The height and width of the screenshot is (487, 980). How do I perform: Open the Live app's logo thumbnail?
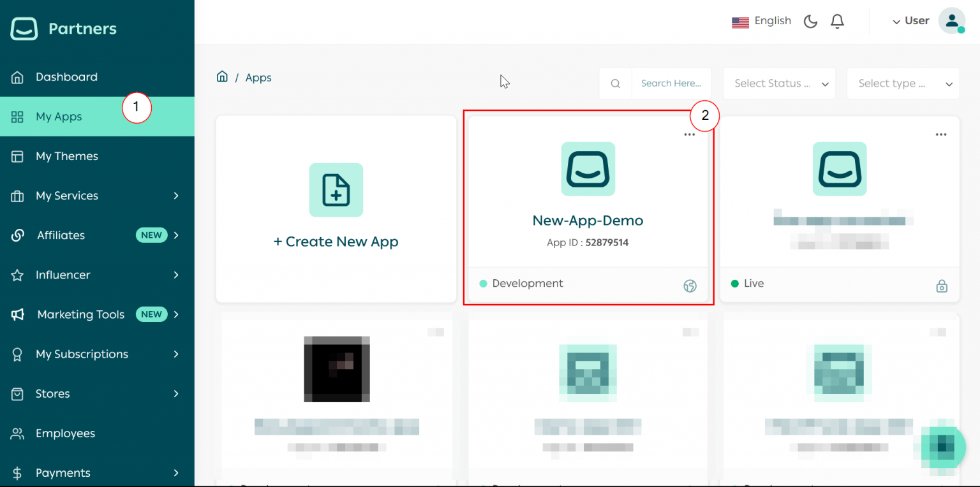click(x=840, y=169)
